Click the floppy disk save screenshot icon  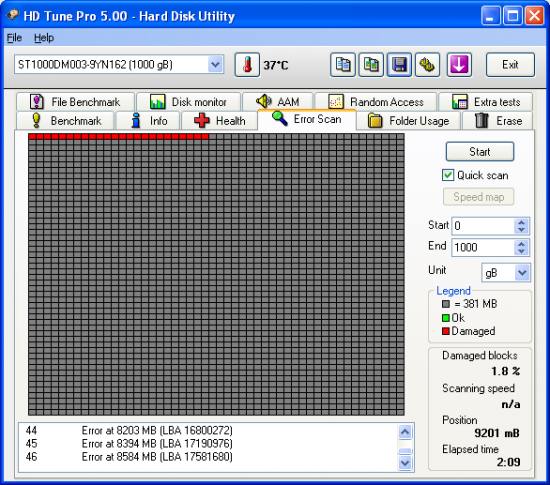pos(399,65)
